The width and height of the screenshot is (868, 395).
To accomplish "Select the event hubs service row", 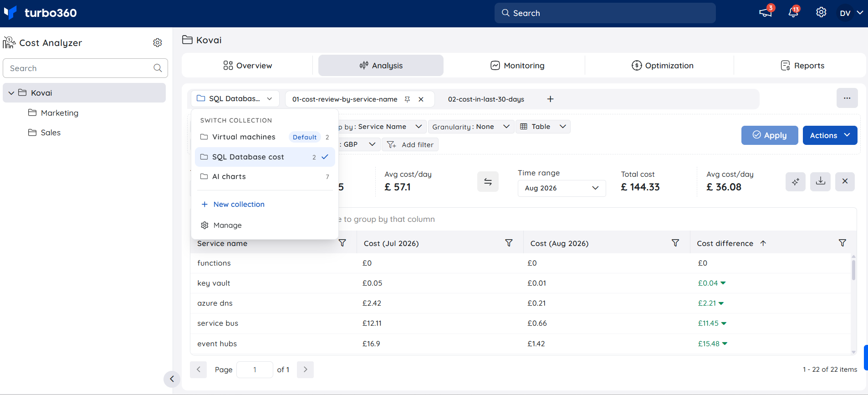I will pos(520,344).
